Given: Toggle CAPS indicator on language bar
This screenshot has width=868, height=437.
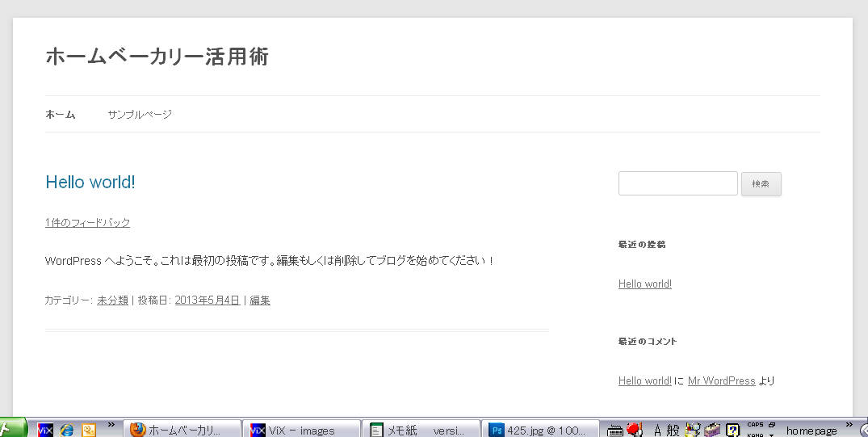Looking at the screenshot, I should [755, 425].
